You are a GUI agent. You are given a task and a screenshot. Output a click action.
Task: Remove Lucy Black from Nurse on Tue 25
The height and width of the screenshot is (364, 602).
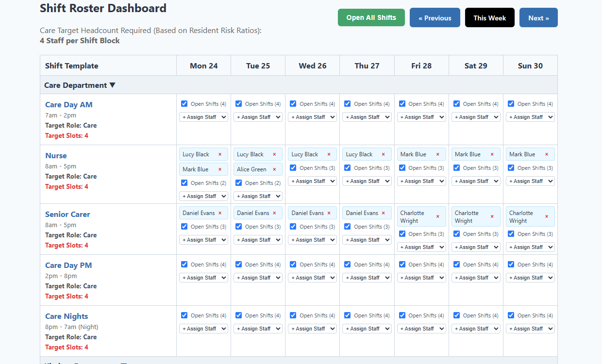tap(274, 154)
